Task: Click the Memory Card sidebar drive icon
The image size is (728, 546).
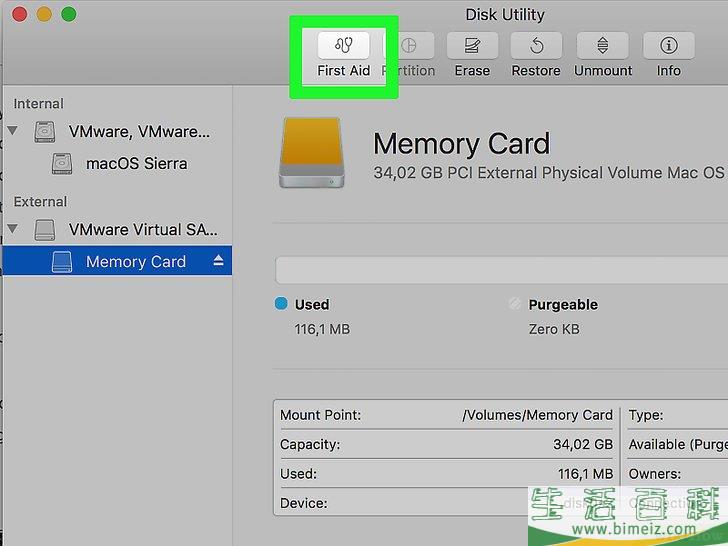Action: point(62,262)
